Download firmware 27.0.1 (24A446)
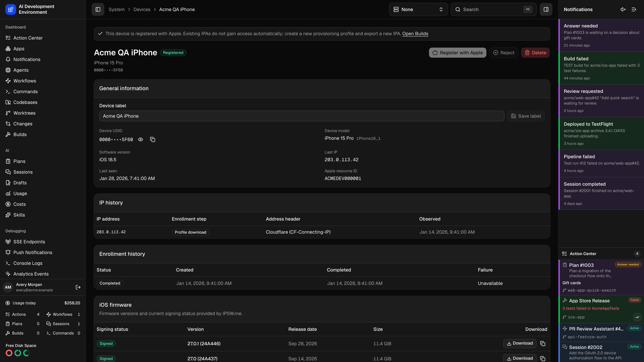 pyautogui.click(x=520, y=343)
